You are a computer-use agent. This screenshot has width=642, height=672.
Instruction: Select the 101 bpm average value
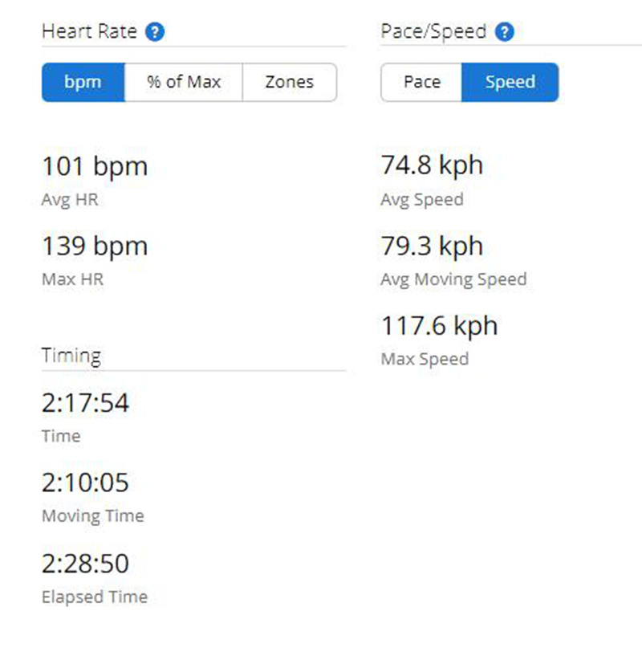tap(95, 167)
